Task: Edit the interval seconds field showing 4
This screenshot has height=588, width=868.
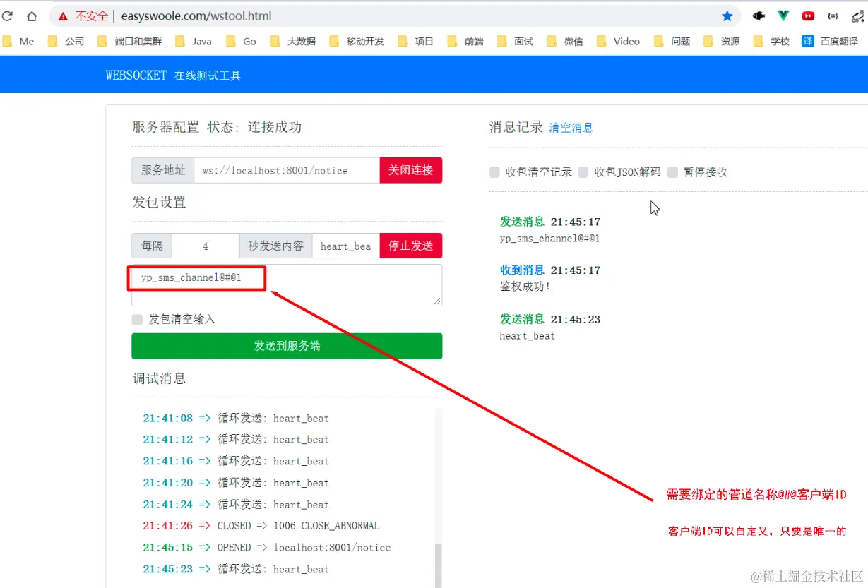Action: 206,246
